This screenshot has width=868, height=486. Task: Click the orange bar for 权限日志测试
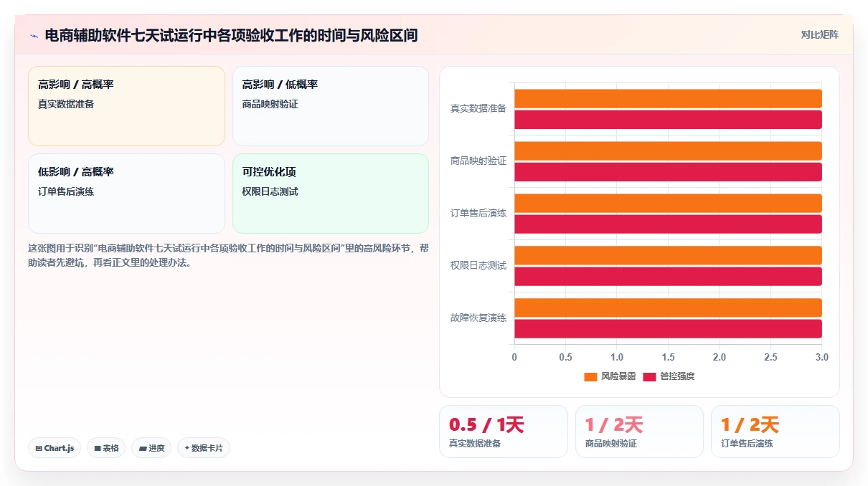click(x=668, y=255)
